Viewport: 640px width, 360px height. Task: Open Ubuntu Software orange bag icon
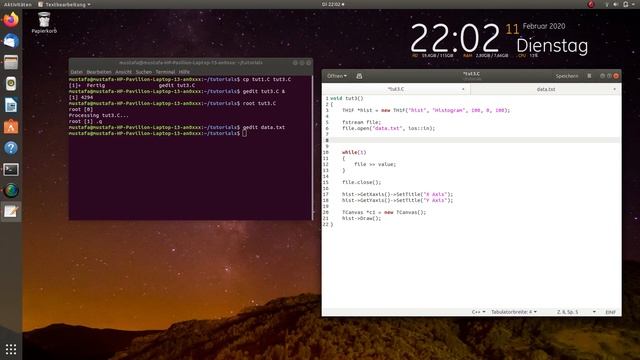pyautogui.click(x=11, y=127)
